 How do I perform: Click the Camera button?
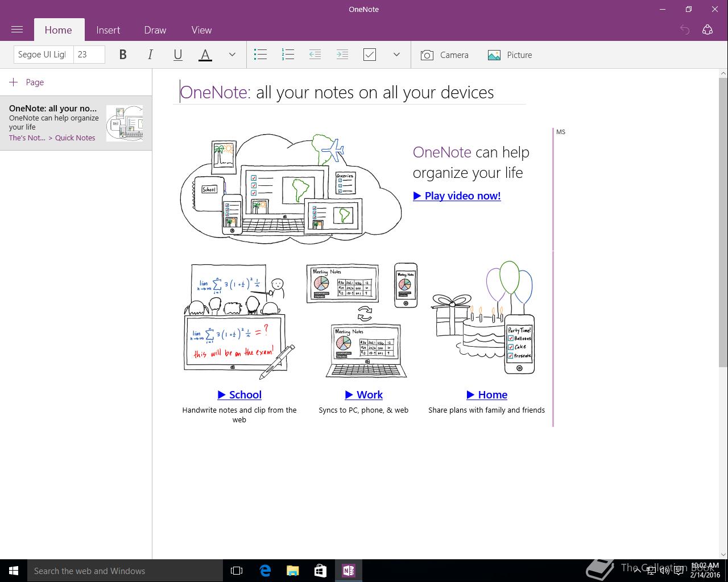[x=445, y=55]
